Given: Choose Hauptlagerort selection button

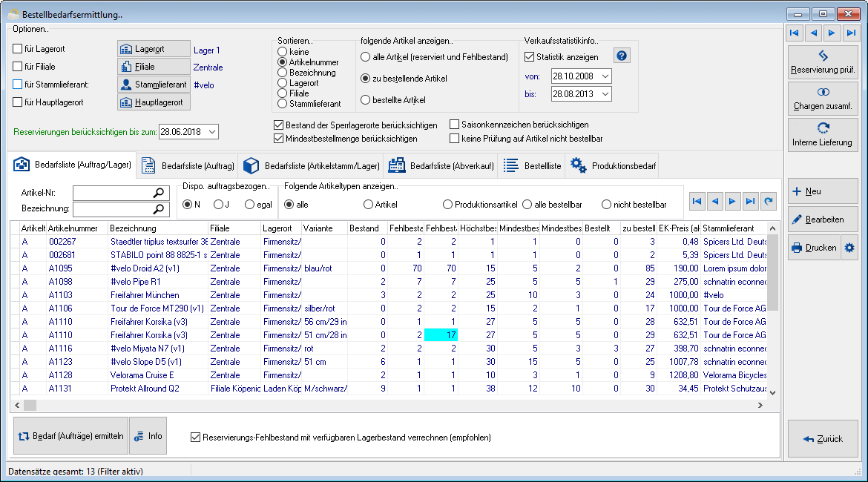Looking at the screenshot, I should point(154,102).
